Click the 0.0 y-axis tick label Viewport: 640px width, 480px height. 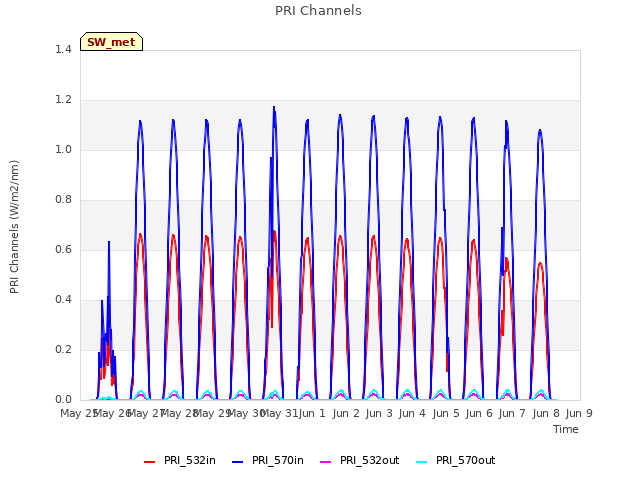[63, 400]
